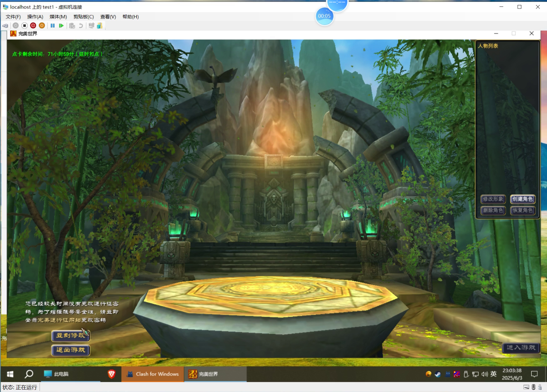
Task: Click the green Reset play icon
Action: click(61, 26)
